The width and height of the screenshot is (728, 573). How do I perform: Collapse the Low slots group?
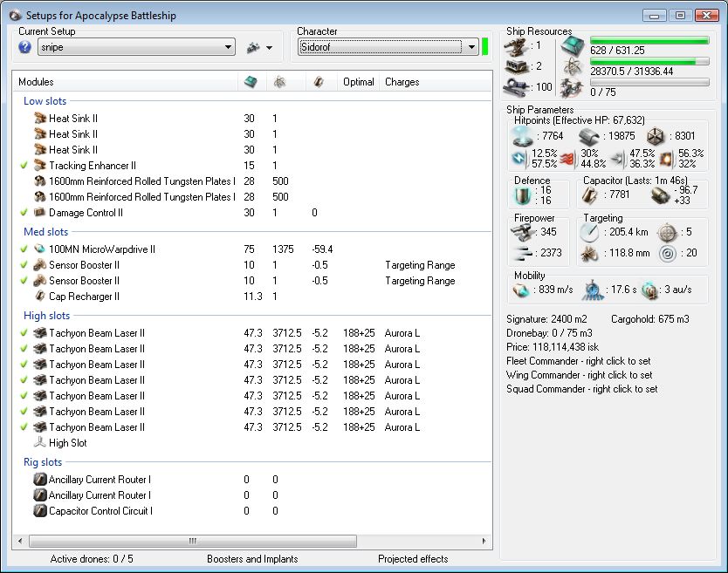point(45,101)
